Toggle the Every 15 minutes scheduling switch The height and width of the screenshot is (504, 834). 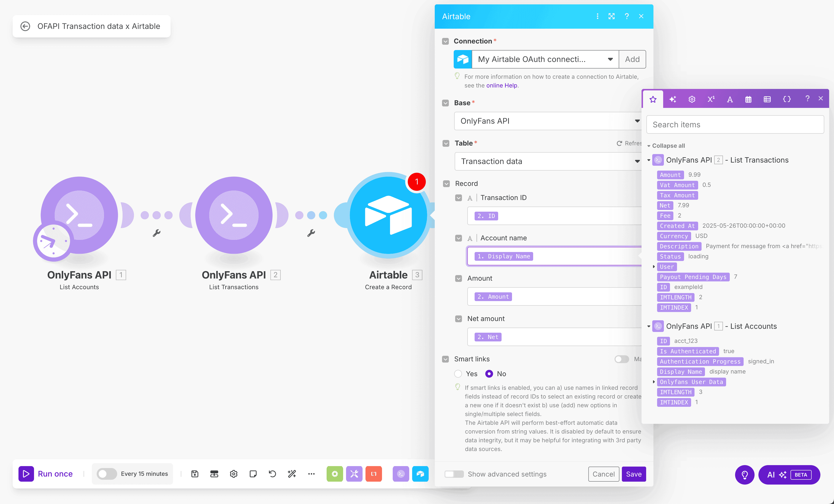click(x=106, y=474)
